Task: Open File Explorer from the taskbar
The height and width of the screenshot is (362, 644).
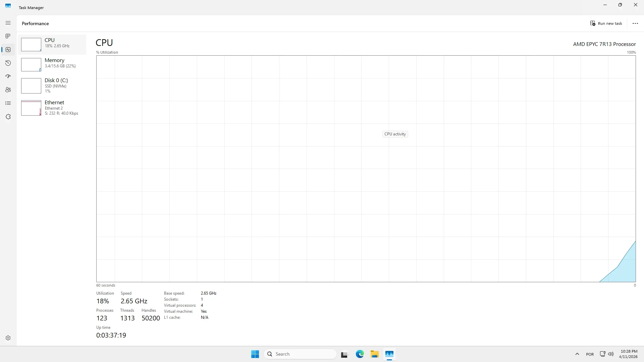Action: point(375,354)
